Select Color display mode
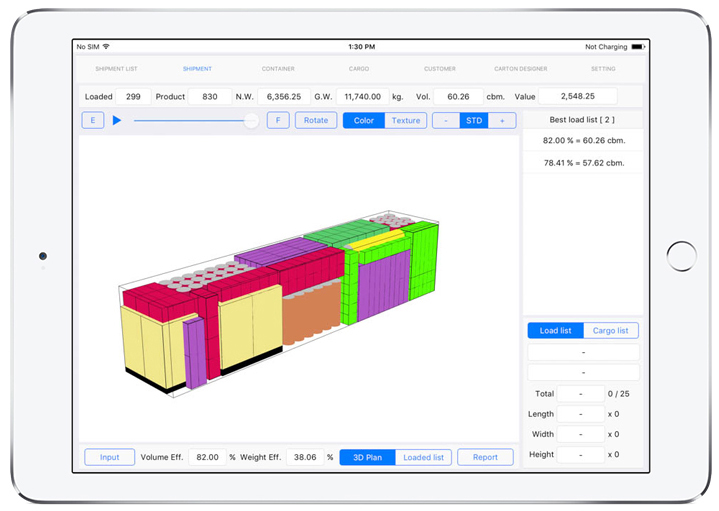Screen dimensions: 719x511 coord(364,120)
